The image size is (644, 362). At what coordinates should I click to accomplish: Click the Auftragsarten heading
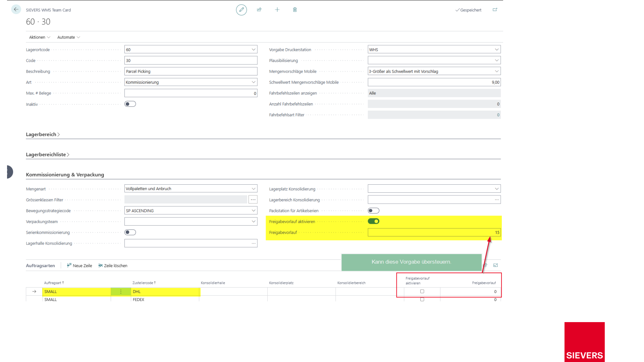point(40,265)
